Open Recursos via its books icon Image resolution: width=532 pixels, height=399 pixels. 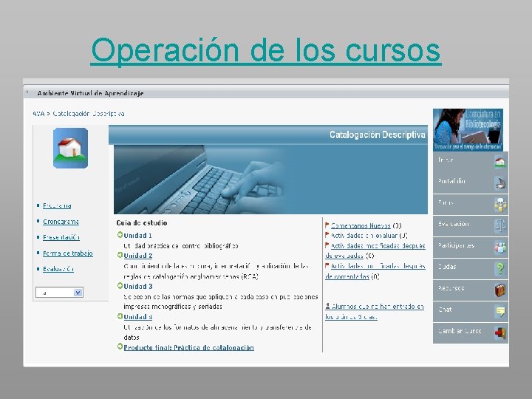click(x=500, y=290)
